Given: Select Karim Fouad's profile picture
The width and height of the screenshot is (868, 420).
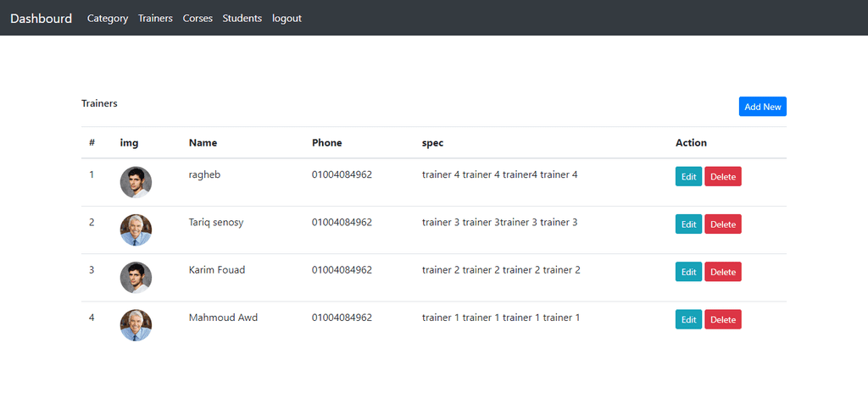Looking at the screenshot, I should coord(136,278).
